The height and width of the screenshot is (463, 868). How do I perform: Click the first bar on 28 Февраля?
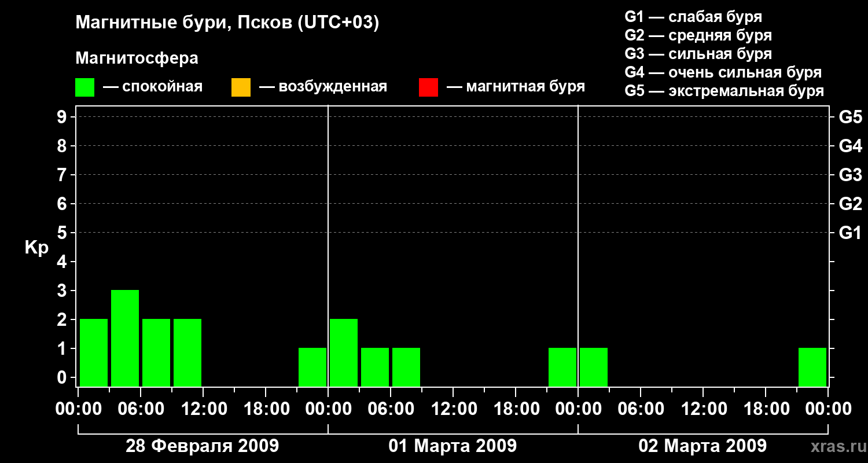[94, 352]
